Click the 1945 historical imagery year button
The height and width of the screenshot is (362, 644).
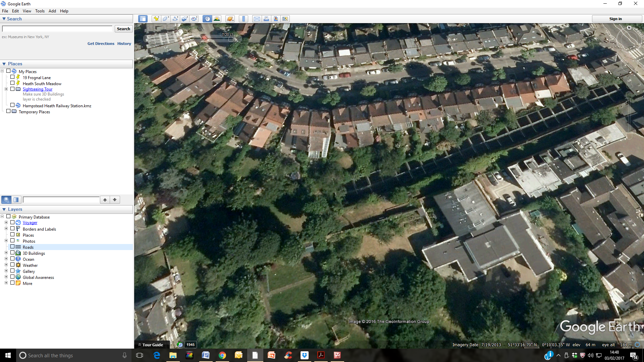tap(191, 345)
